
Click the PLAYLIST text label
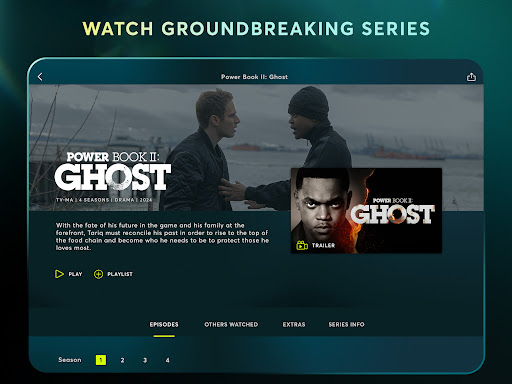[120, 274]
